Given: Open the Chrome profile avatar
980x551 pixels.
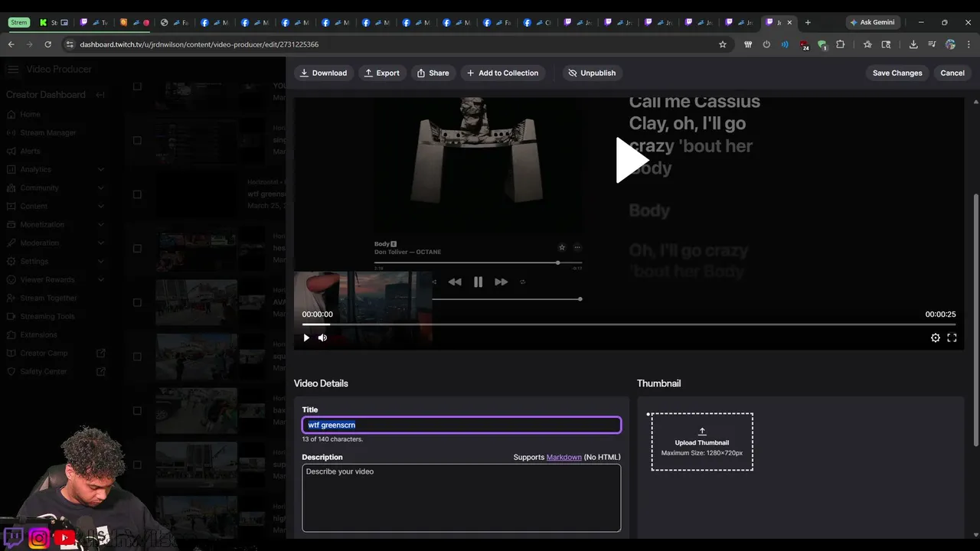Looking at the screenshot, I should coord(950,44).
